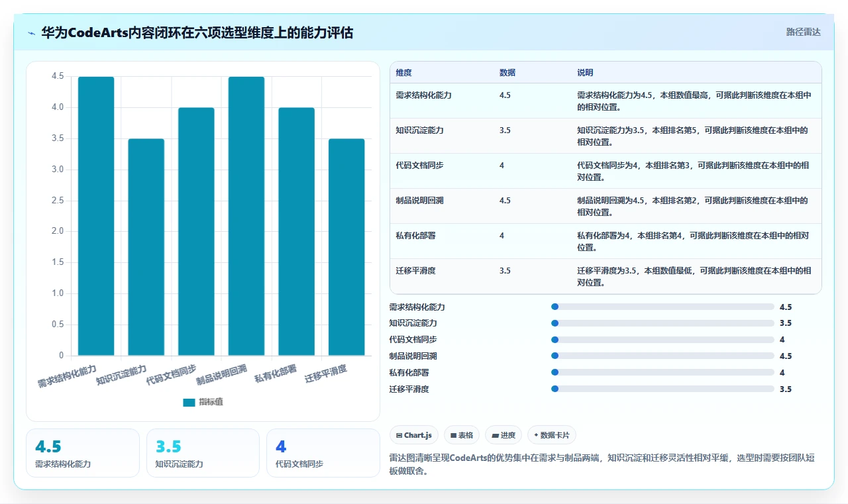Toggle the 指标值 legend swatch
The width and height of the screenshot is (848, 504).
(x=189, y=402)
